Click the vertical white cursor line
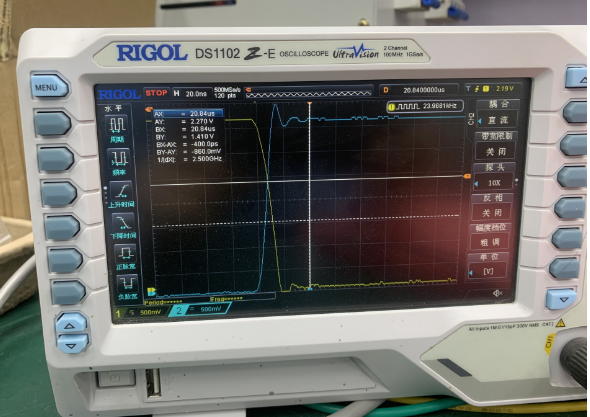This screenshot has height=417, width=590. [x=310, y=196]
